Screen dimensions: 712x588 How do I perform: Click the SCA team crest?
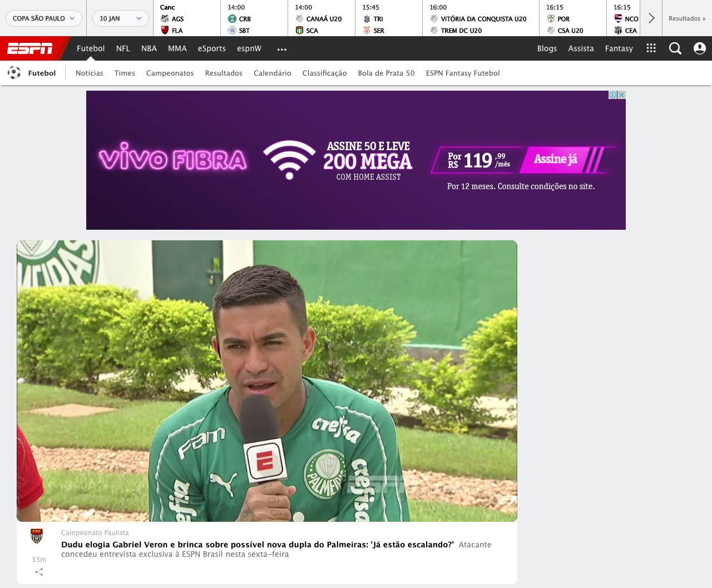pos(299,30)
